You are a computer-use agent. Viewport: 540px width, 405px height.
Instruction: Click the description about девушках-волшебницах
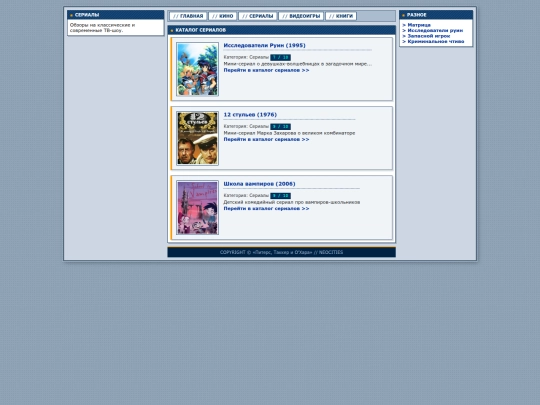298,64
